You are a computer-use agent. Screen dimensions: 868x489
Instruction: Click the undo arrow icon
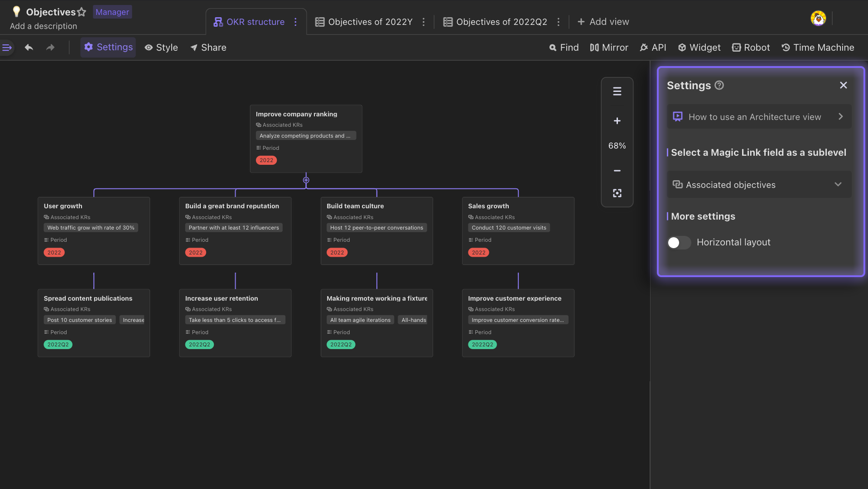[29, 48]
